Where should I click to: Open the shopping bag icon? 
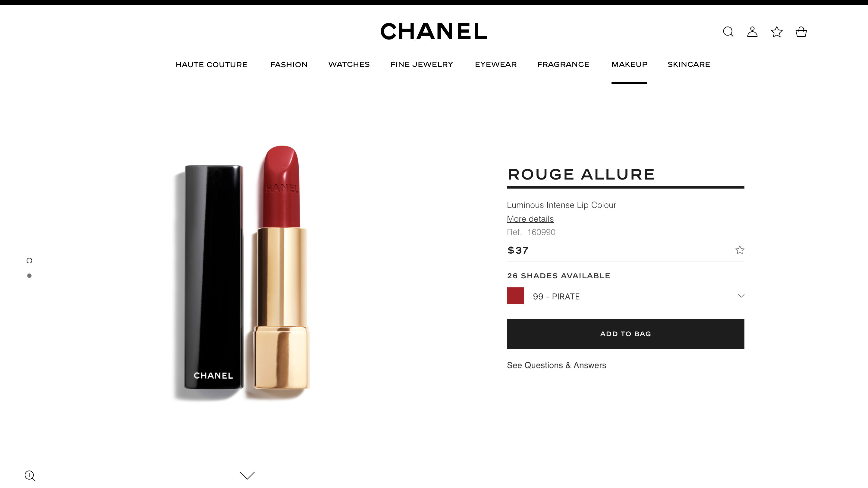coord(801,32)
